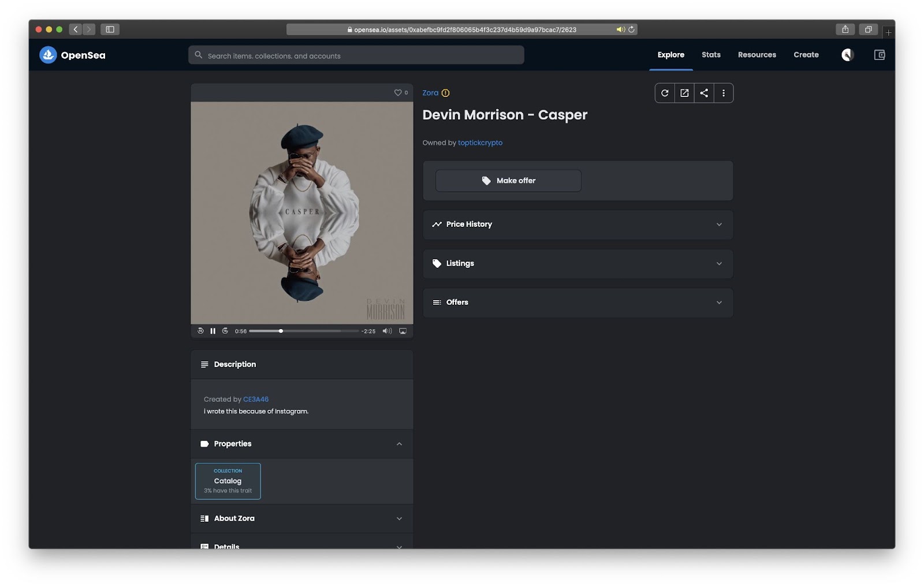Viewport: 924px width, 587px height.
Task: Click the Properties label icon
Action: [x=204, y=444]
